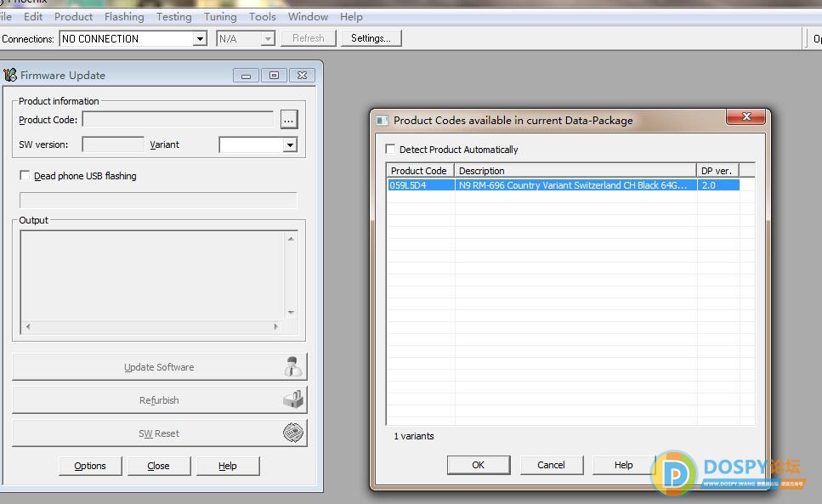Viewport: 822px width, 504px height.
Task: Click the Output text area
Action: [152, 276]
